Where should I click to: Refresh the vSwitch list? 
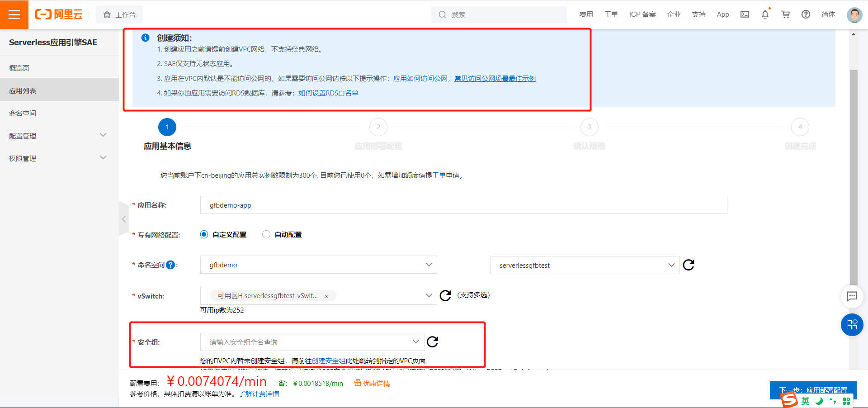445,295
